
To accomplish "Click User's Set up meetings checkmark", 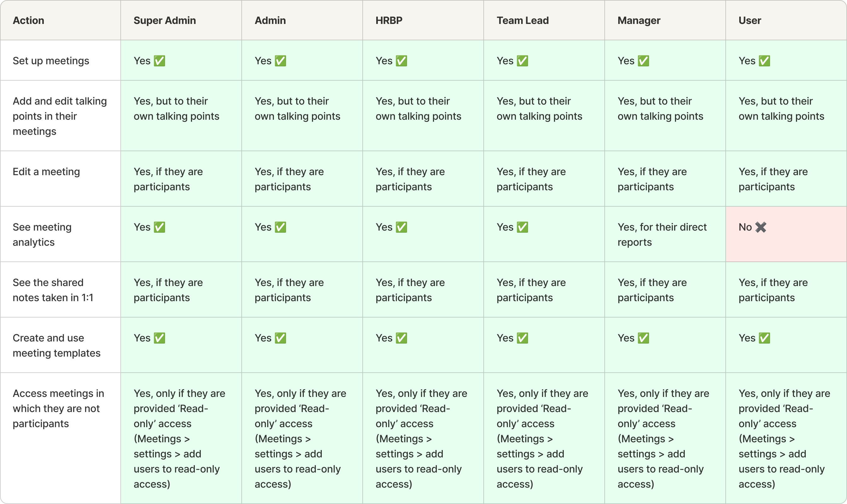I will (x=764, y=61).
